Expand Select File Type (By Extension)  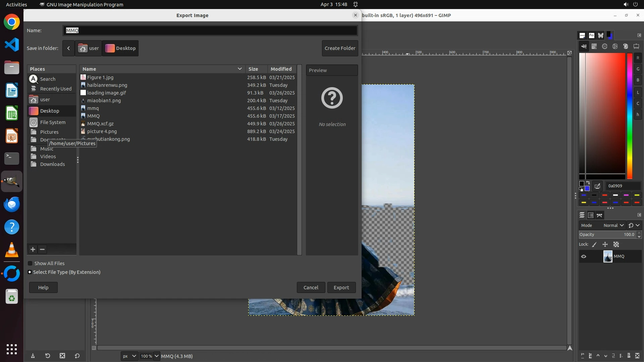pyautogui.click(x=30, y=272)
